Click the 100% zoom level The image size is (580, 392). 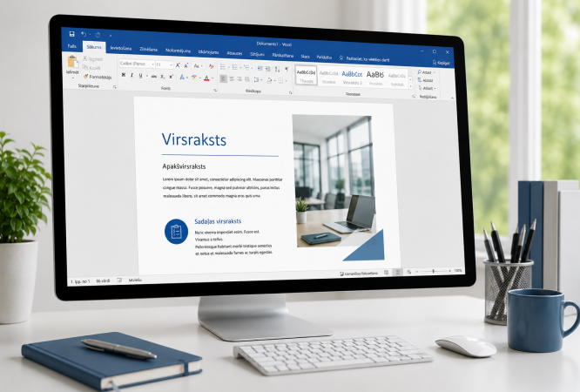click(x=458, y=271)
